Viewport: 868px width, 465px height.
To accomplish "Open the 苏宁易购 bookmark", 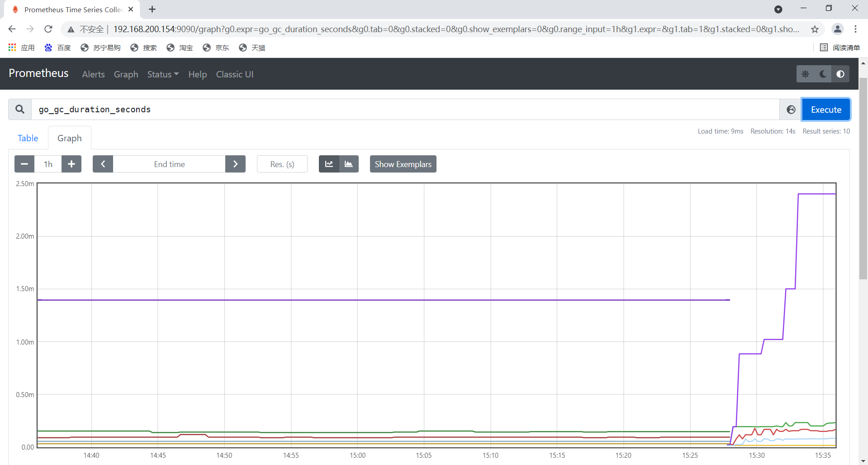I will point(100,48).
